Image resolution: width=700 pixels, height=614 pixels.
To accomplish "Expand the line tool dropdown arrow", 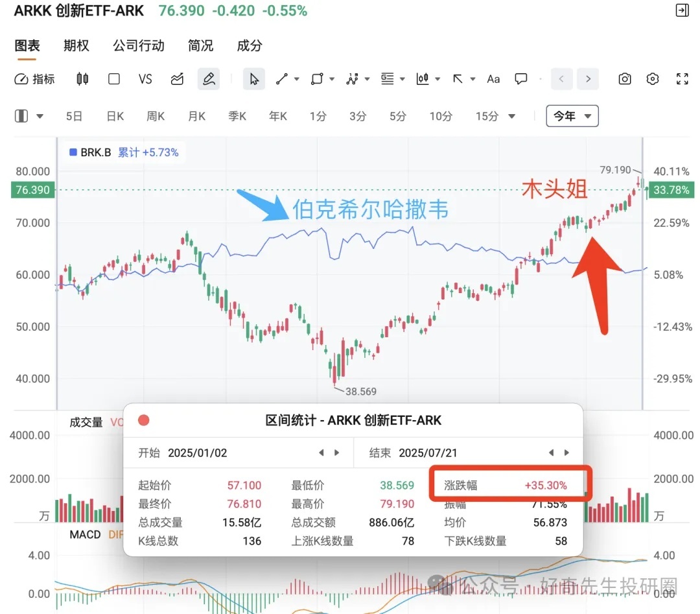I will (296, 79).
